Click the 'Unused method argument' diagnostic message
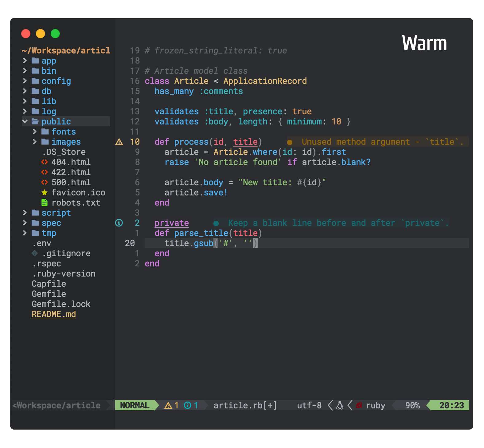 tap(383, 142)
